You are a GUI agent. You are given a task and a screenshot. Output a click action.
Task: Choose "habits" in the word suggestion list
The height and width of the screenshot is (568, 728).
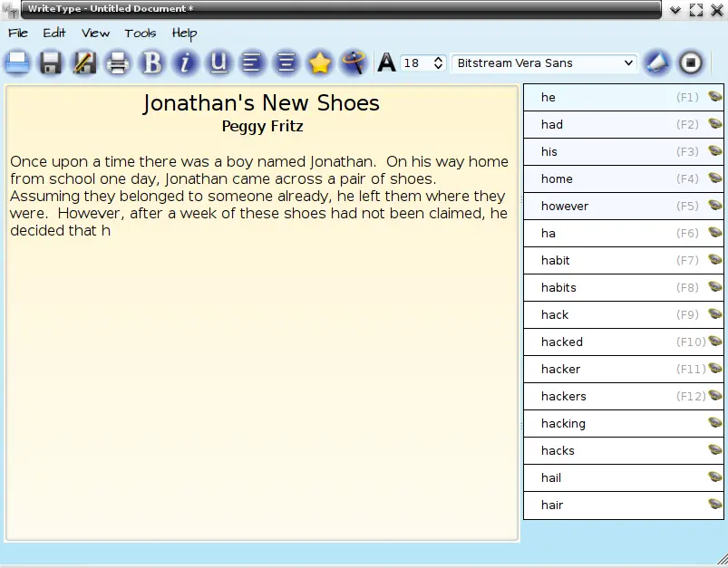(x=624, y=288)
